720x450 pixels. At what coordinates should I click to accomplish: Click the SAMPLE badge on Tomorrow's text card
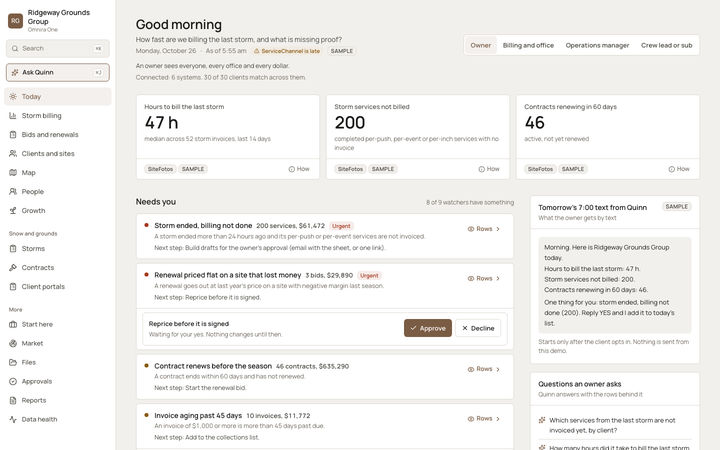[677, 207]
